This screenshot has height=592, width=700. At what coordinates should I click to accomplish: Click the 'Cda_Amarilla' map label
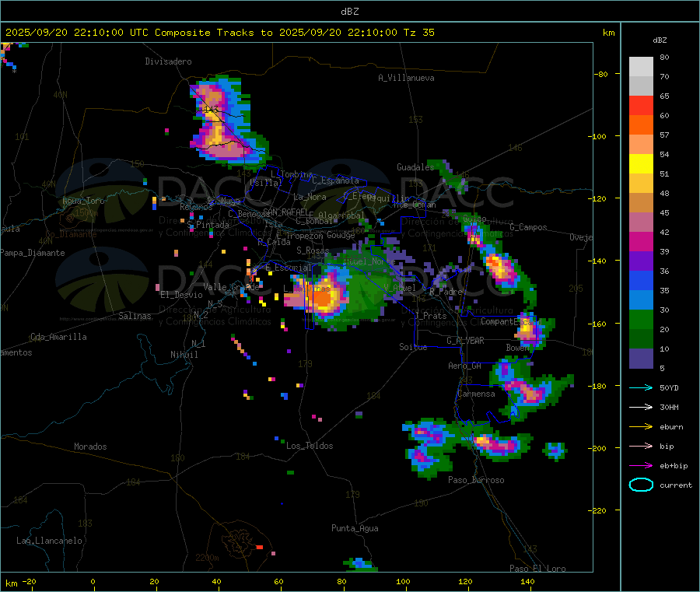click(x=58, y=337)
